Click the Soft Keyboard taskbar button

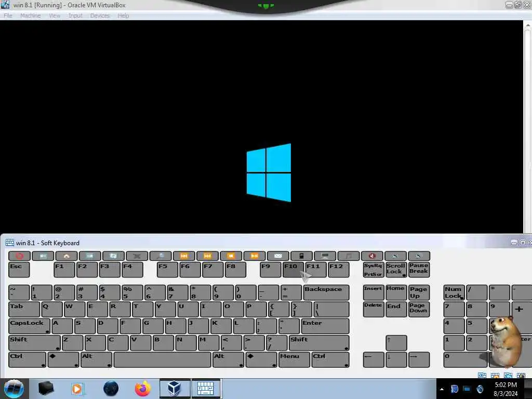[x=206, y=389]
